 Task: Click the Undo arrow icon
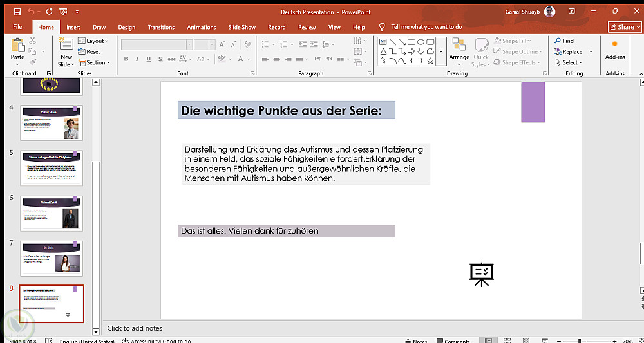point(31,12)
